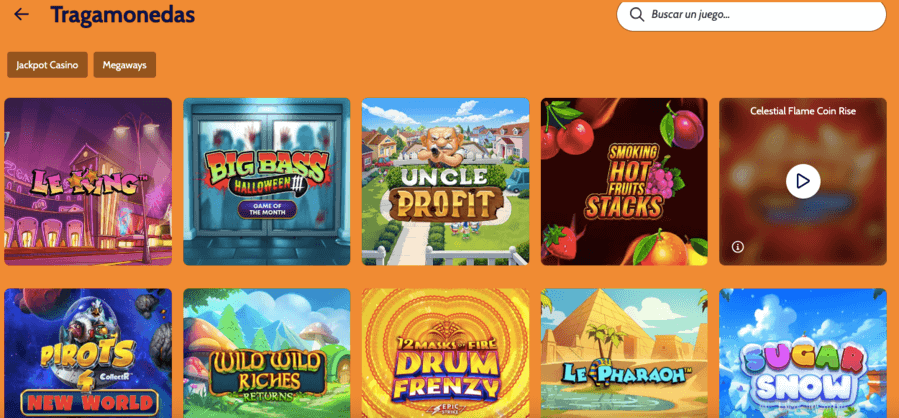
Task: Launch Wild Wild Riches Returns slot
Action: tap(267, 353)
